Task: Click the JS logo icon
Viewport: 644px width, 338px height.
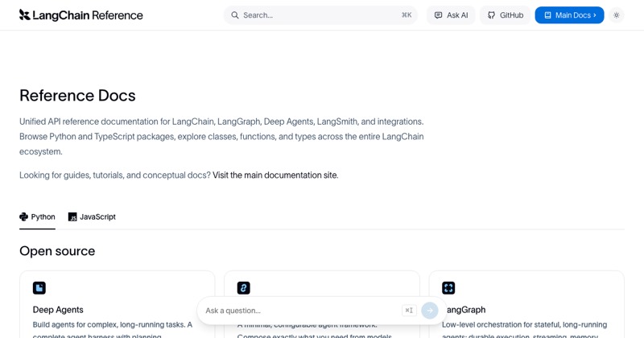Action: (x=72, y=216)
